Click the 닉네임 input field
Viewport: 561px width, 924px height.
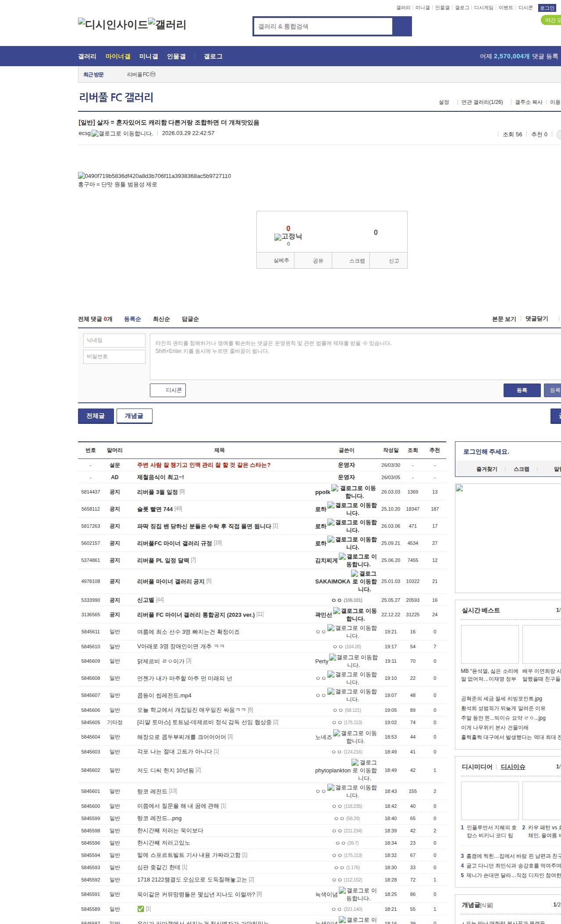point(114,341)
